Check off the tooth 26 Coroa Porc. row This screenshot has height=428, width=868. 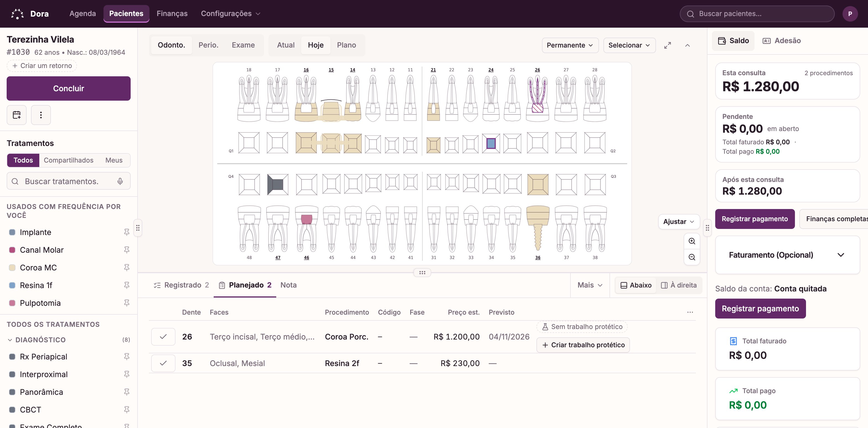point(163,337)
